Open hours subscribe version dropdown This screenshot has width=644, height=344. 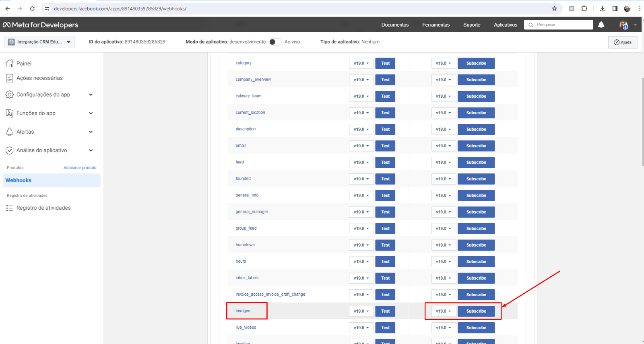point(444,262)
